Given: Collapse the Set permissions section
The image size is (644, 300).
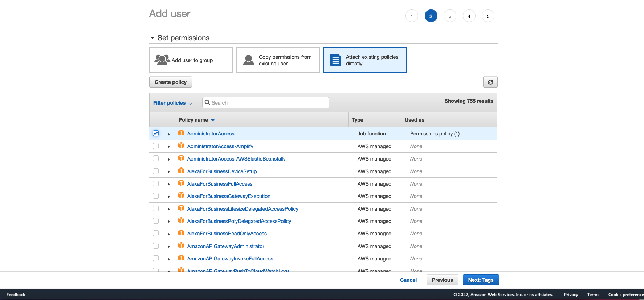Looking at the screenshot, I should [152, 38].
